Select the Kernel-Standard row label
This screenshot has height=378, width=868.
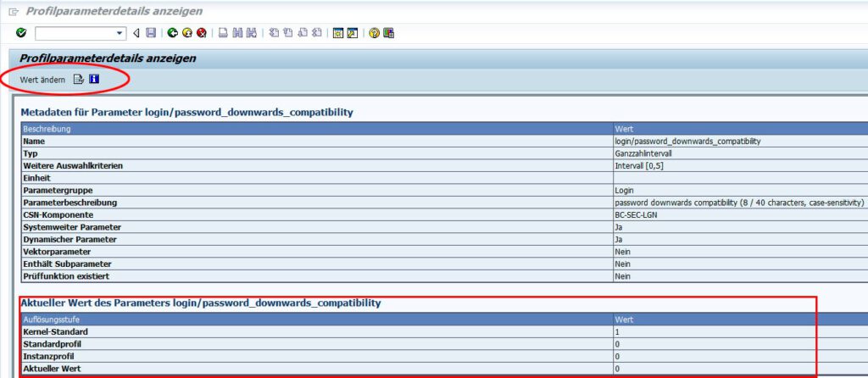click(55, 332)
